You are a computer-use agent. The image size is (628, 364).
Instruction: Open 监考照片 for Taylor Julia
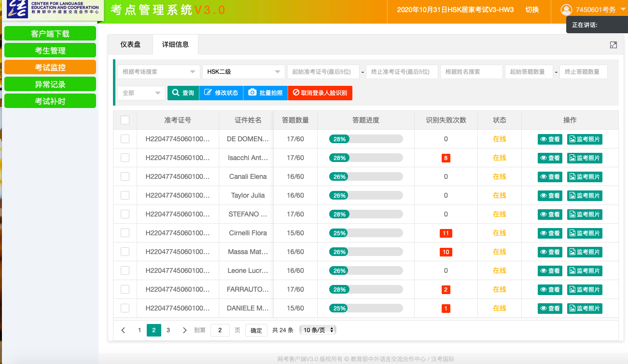[x=585, y=196]
